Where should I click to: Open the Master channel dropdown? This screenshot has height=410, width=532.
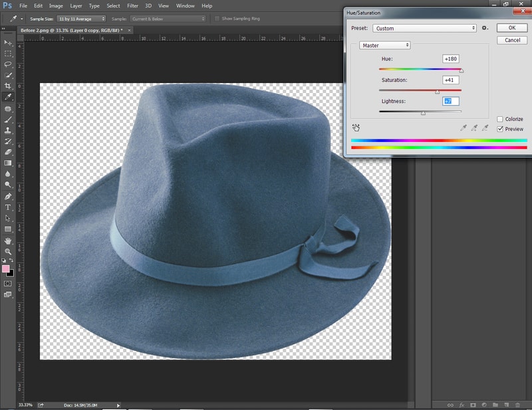pos(386,45)
